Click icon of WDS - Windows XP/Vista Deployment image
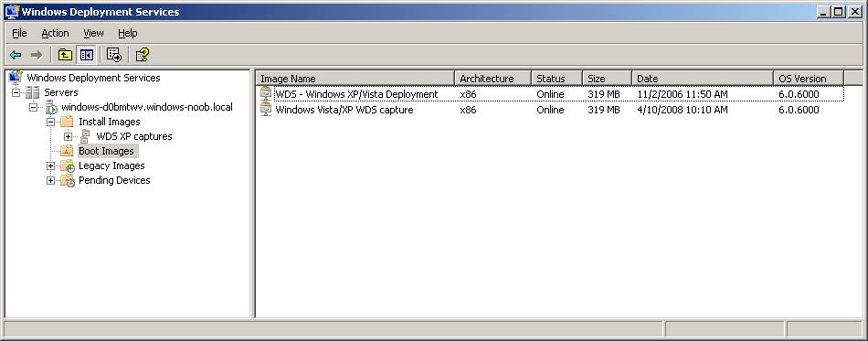The height and width of the screenshot is (341, 868). (x=266, y=94)
